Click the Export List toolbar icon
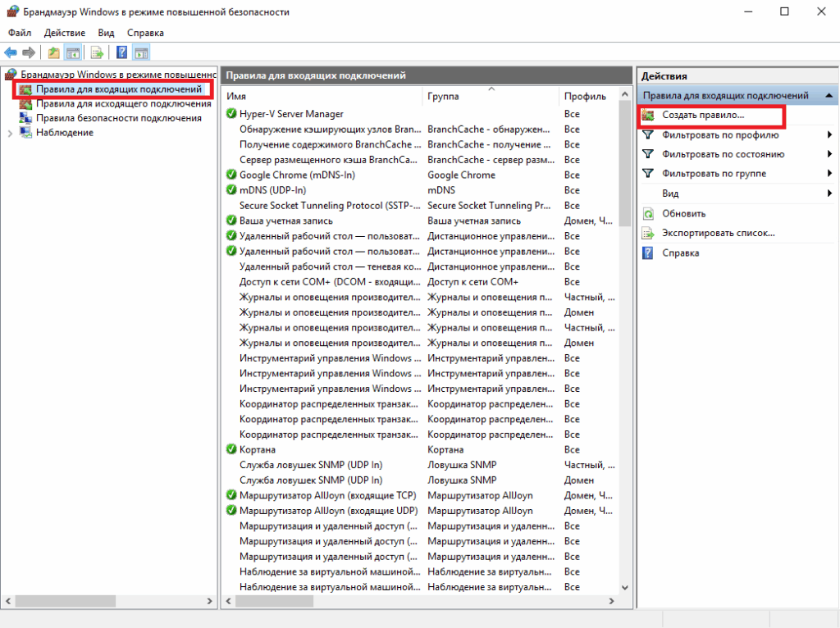The height and width of the screenshot is (628, 840). (x=97, y=52)
